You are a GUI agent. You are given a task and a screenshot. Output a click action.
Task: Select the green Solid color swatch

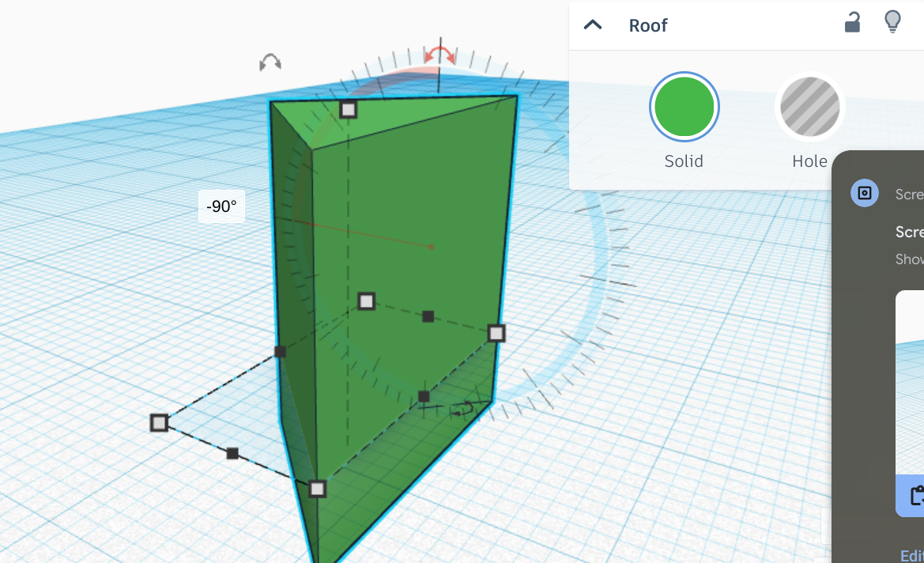coord(684,107)
